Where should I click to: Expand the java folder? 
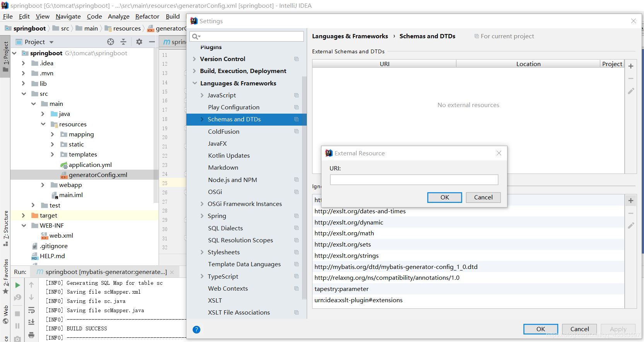click(43, 114)
